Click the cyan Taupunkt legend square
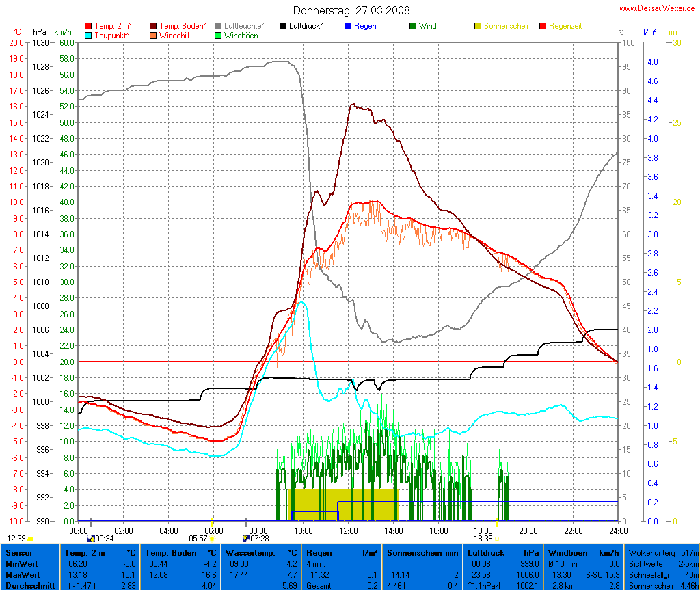Screen dimensions: 700x590 click(88, 36)
